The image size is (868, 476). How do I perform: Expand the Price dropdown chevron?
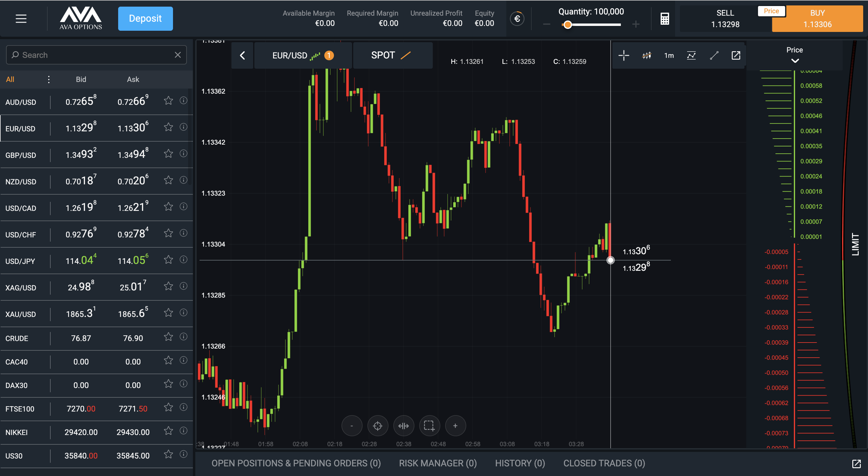pos(795,61)
